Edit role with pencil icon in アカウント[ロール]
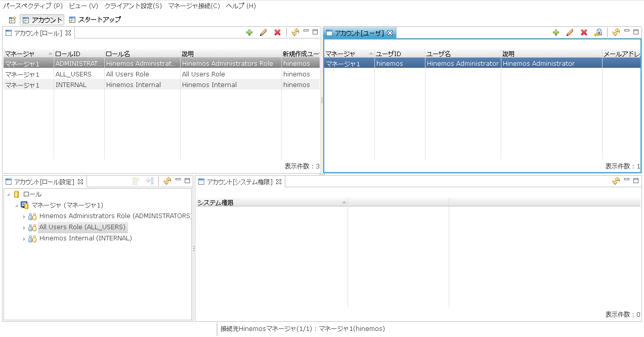 tap(263, 32)
